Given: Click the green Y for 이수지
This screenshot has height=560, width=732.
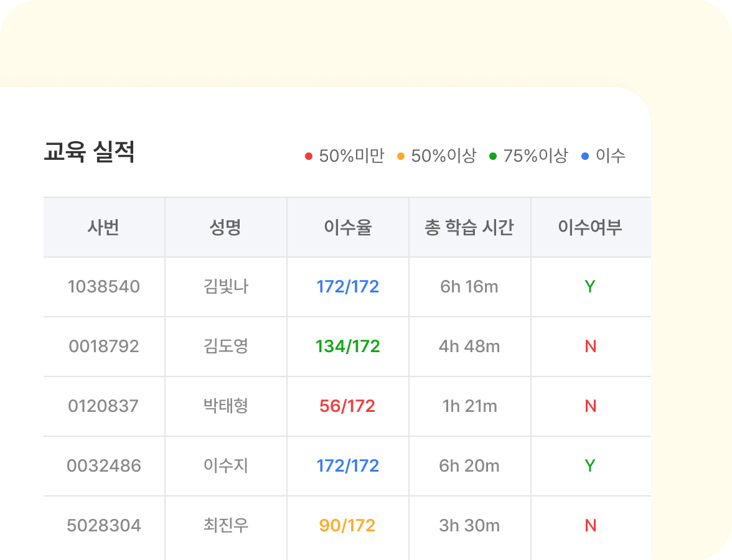Looking at the screenshot, I should click(x=589, y=466).
